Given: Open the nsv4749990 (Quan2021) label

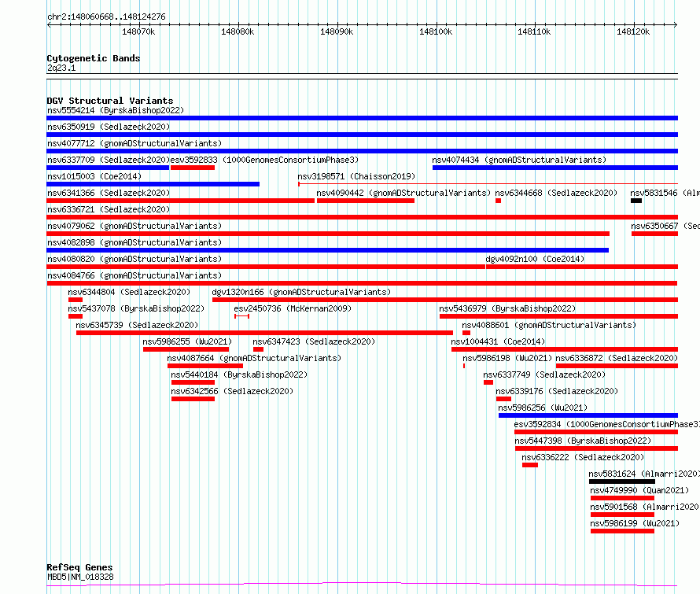Looking at the screenshot, I should click(639, 490).
